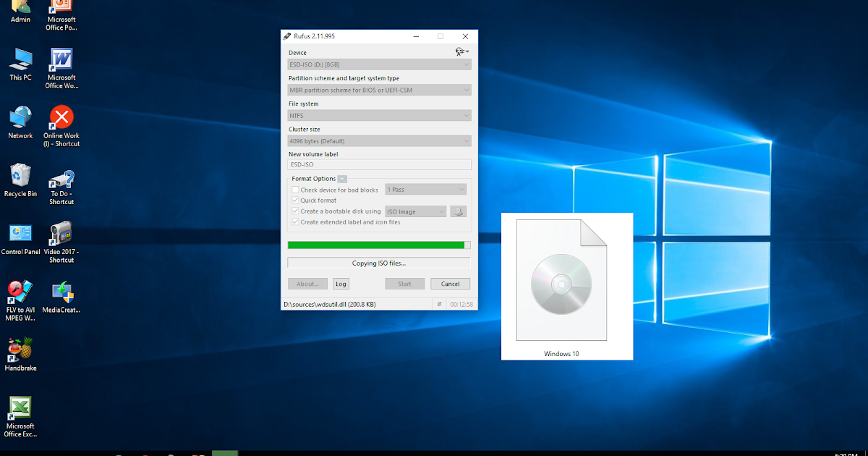Select the This PC desktop icon
This screenshot has height=456, width=868.
20,64
